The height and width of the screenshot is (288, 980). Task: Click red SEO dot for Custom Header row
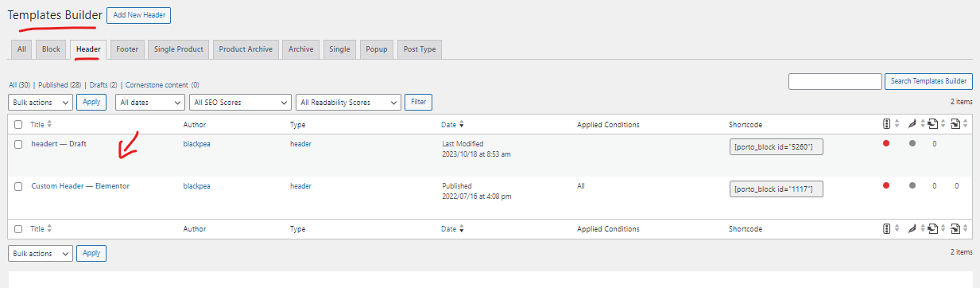(x=886, y=185)
